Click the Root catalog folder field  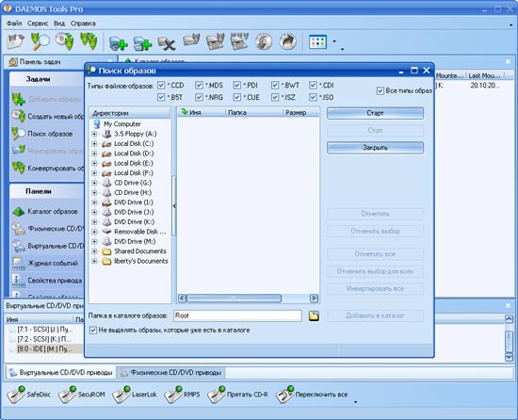click(x=237, y=315)
